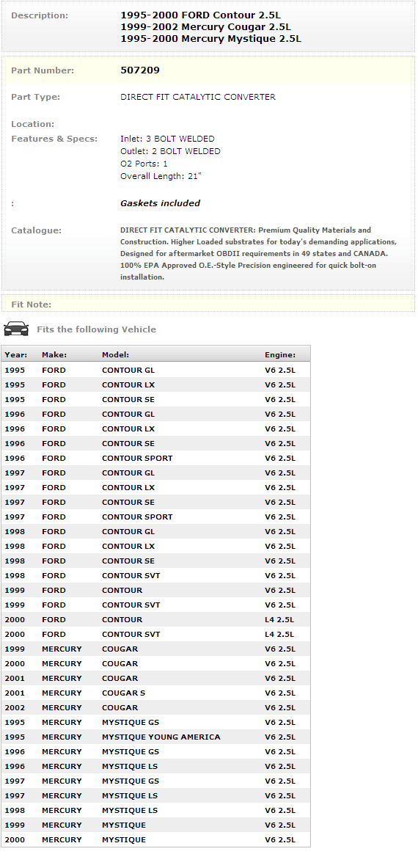The height and width of the screenshot is (868, 418).
Task: Click the Engine column header
Action: (280, 355)
